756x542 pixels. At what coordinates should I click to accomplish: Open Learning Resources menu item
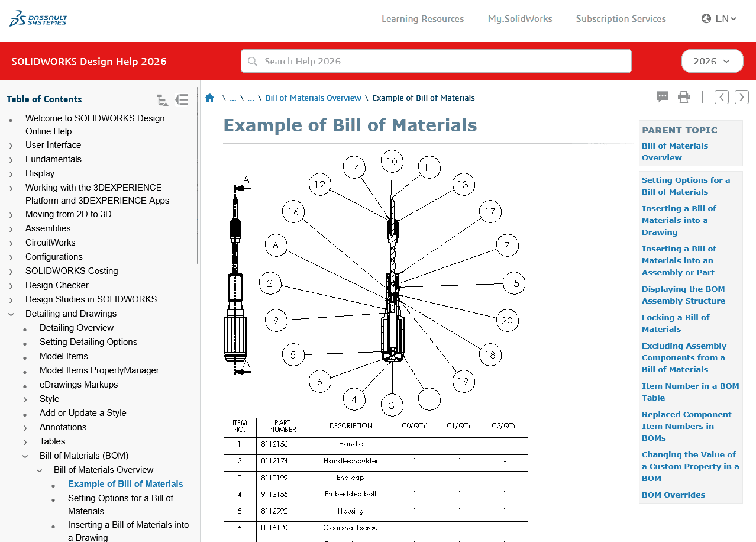(422, 19)
